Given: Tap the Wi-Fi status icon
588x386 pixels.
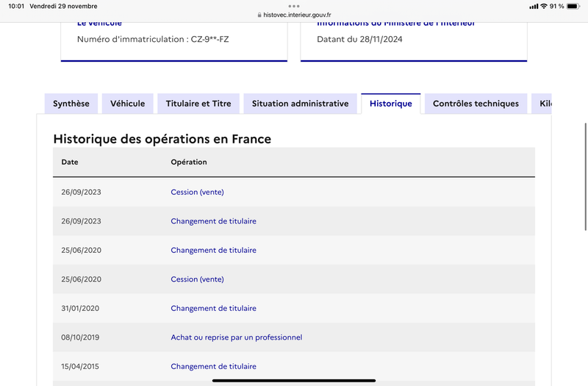Looking at the screenshot, I should (544, 6).
